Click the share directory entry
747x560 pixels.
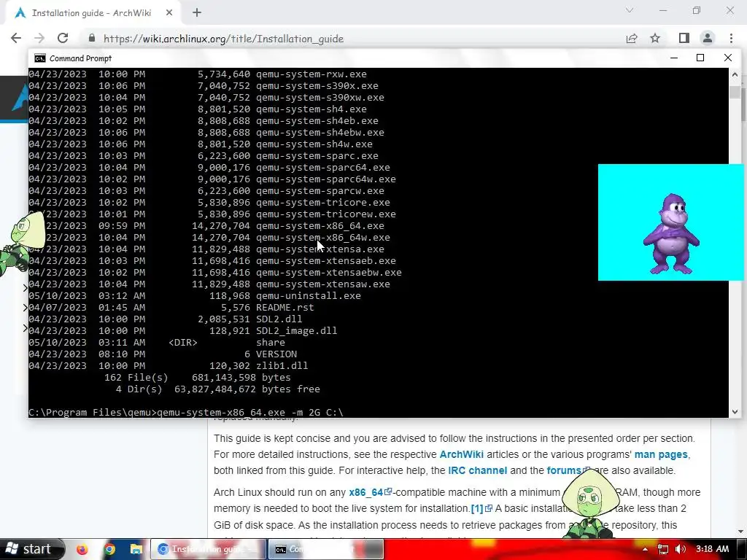point(271,343)
